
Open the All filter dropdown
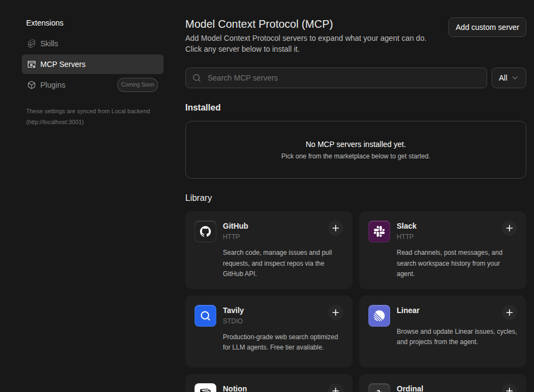pos(509,78)
